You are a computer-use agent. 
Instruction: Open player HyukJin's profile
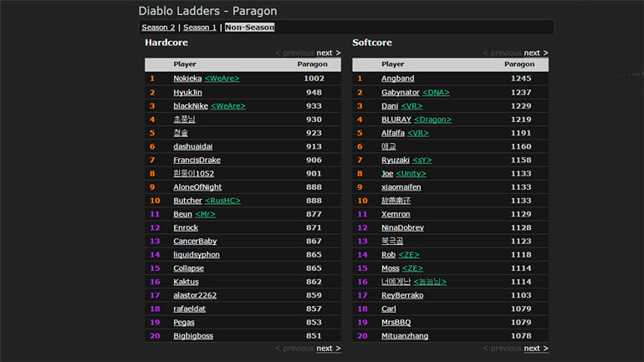[x=187, y=92]
